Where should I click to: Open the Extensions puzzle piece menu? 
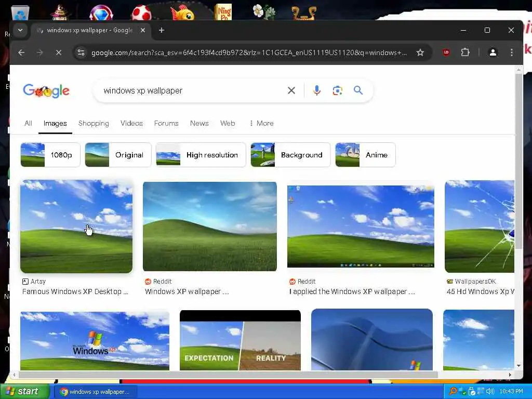pos(465,52)
